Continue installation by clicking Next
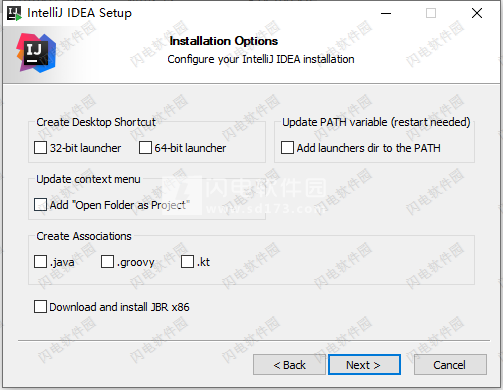Image resolution: width=503 pixels, height=390 pixels. point(364,365)
